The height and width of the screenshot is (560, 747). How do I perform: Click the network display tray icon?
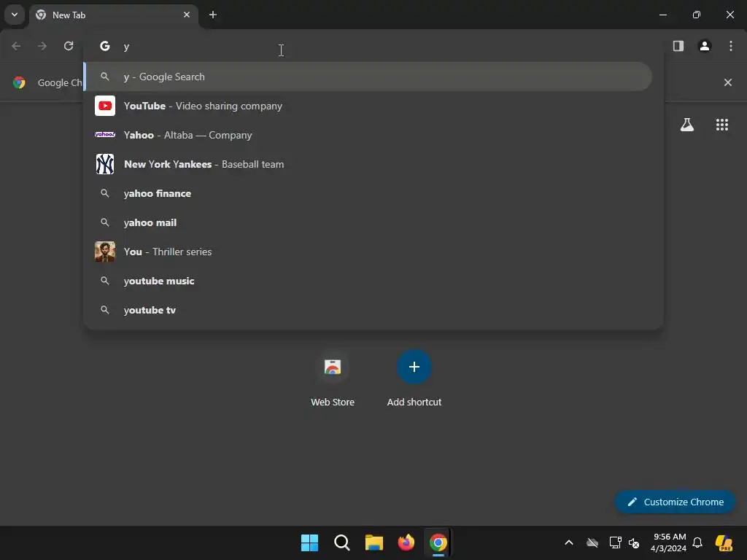616,542
